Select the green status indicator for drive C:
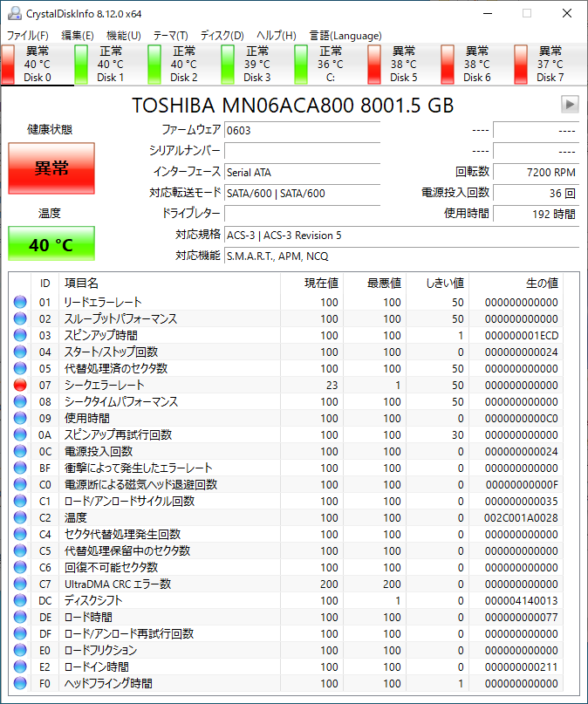Viewport: 588px width, 704px height. tap(301, 65)
